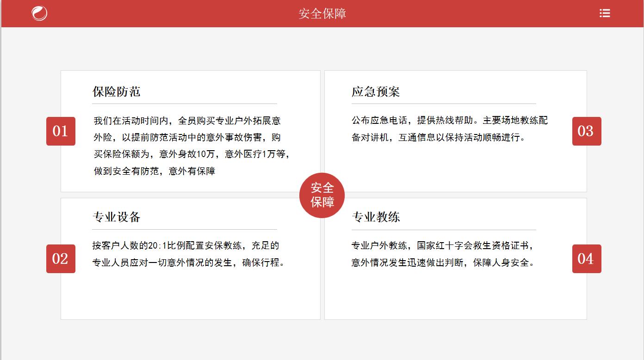This screenshot has width=644, height=360.
Task: Click the divider line below 专业教练 heading
Action: [443, 229]
